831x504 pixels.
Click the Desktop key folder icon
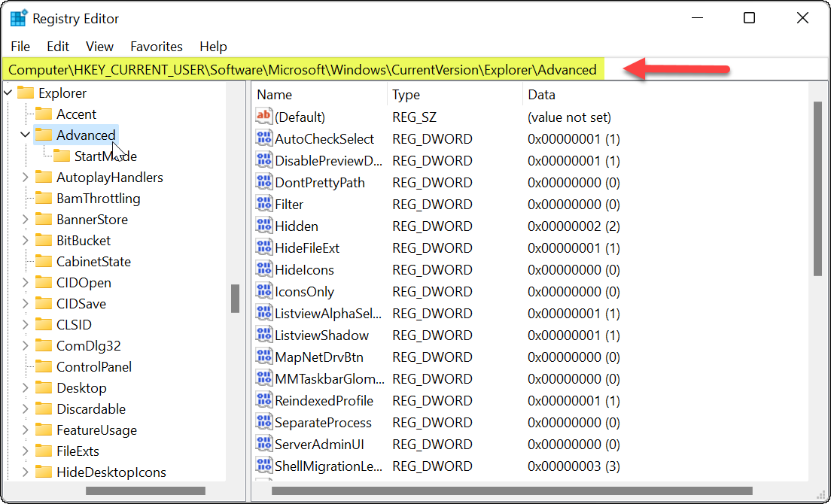44,388
